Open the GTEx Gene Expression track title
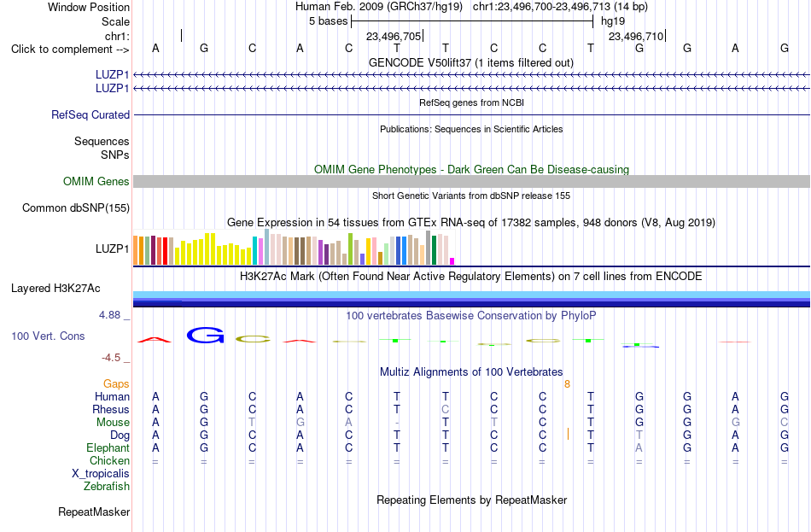811x532 pixels. (x=471, y=223)
